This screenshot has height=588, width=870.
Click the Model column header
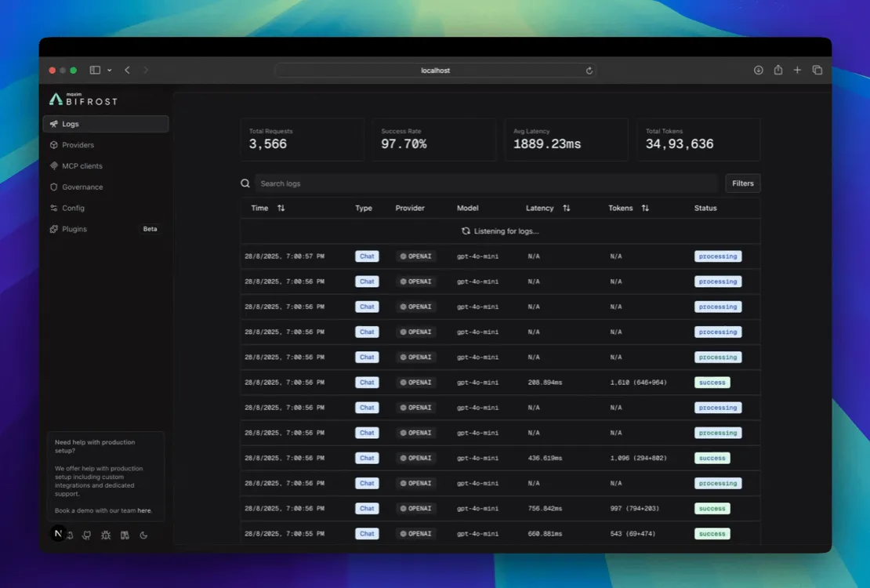tap(468, 209)
